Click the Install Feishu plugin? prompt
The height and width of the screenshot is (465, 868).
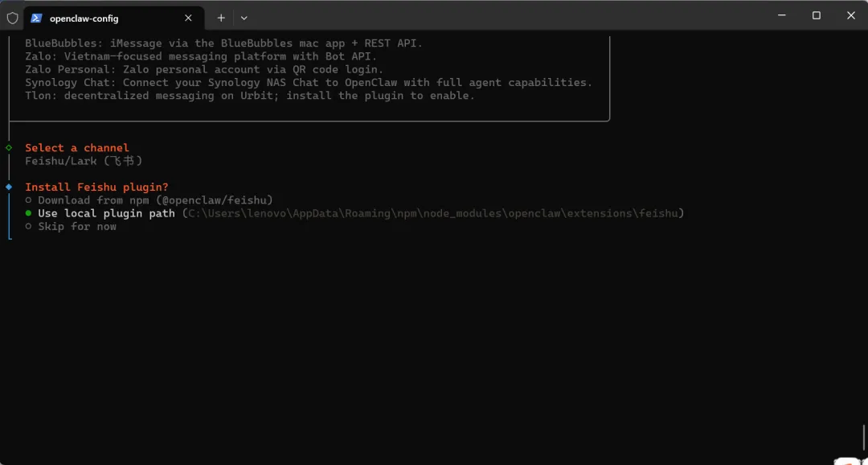tap(96, 187)
